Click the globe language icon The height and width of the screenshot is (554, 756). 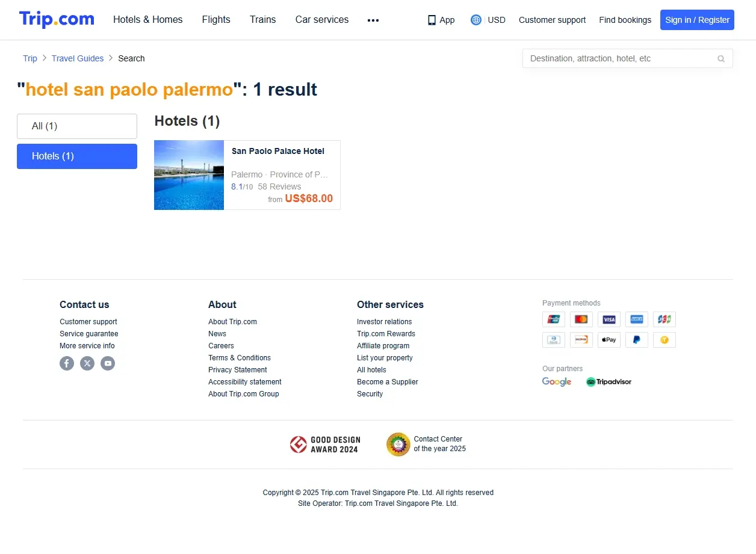(476, 20)
